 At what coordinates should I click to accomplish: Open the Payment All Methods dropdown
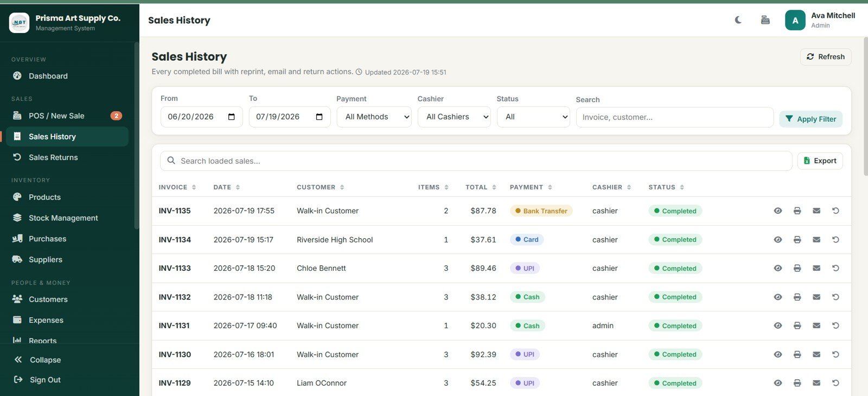[x=374, y=117]
